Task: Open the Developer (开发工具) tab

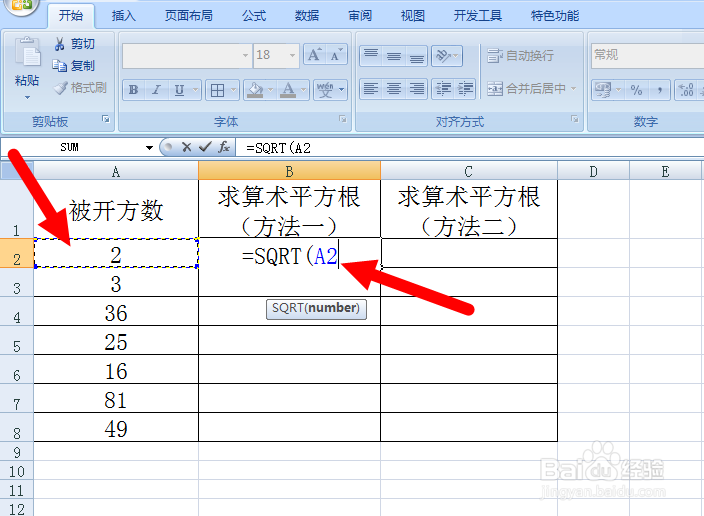Action: click(x=478, y=16)
